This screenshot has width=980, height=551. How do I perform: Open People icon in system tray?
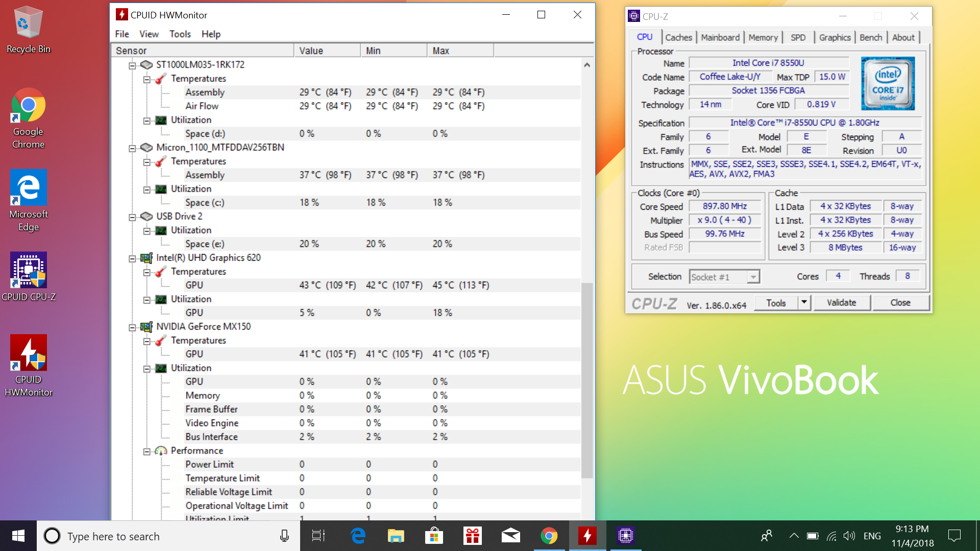(x=766, y=536)
